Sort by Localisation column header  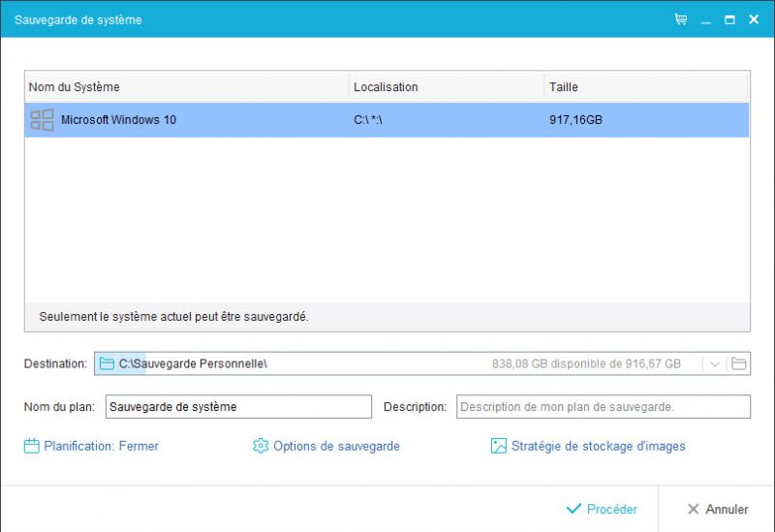point(446,87)
